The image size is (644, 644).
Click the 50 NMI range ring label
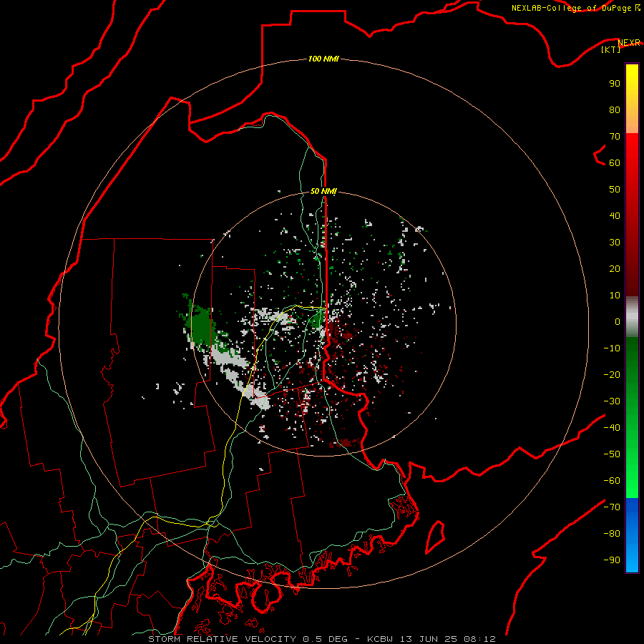point(323,191)
